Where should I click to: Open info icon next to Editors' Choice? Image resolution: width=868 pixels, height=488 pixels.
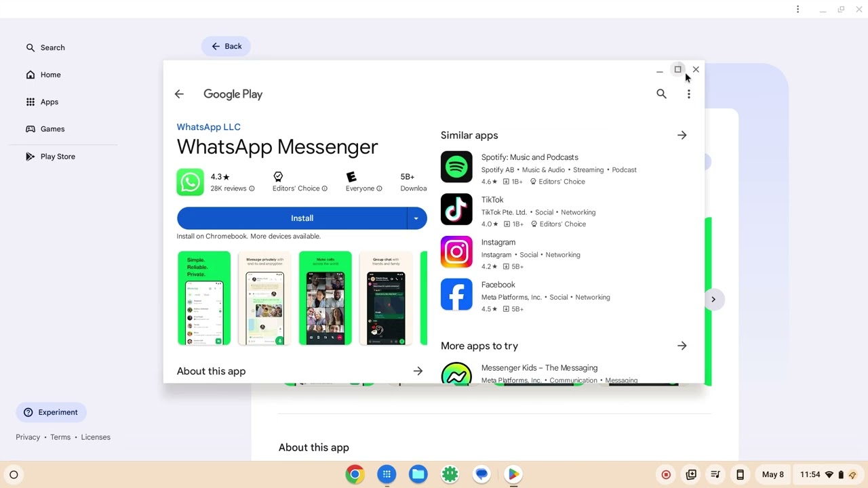324,188
